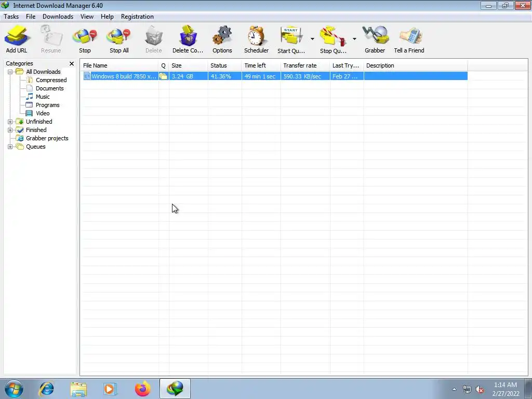Click the Delete Completed toolbar icon
The width and height of the screenshot is (532, 399).
[x=188, y=35]
